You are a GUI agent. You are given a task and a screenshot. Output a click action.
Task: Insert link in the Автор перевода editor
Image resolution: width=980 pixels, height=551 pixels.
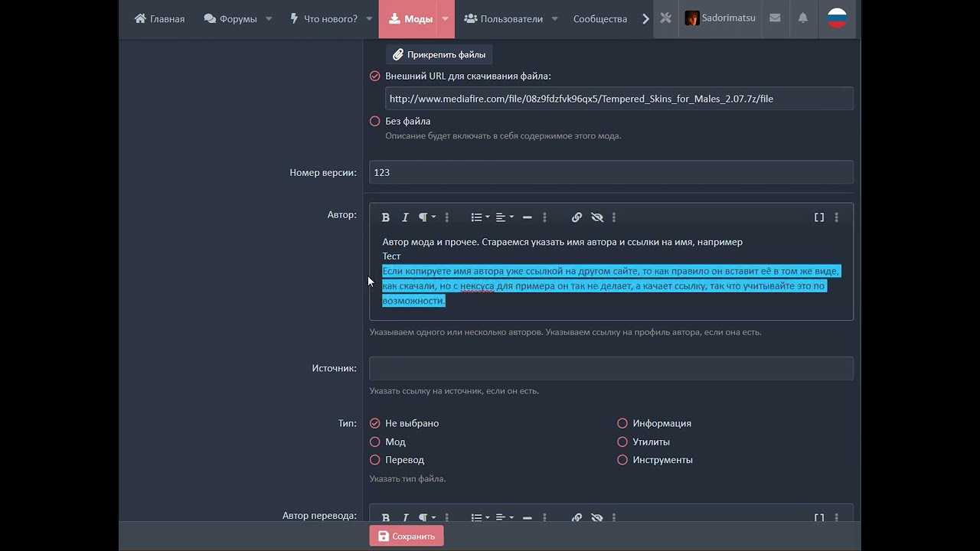coord(577,517)
